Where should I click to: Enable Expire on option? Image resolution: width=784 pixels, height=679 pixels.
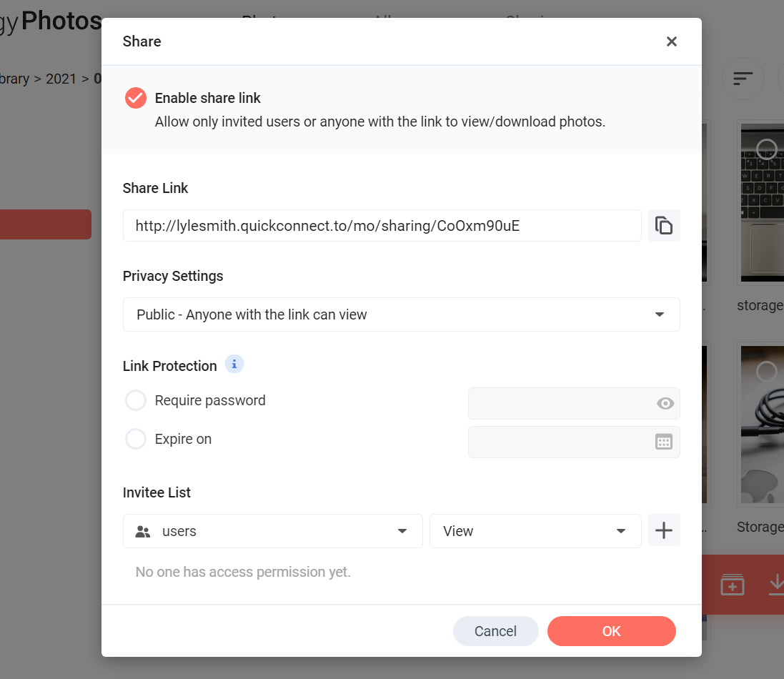136,439
